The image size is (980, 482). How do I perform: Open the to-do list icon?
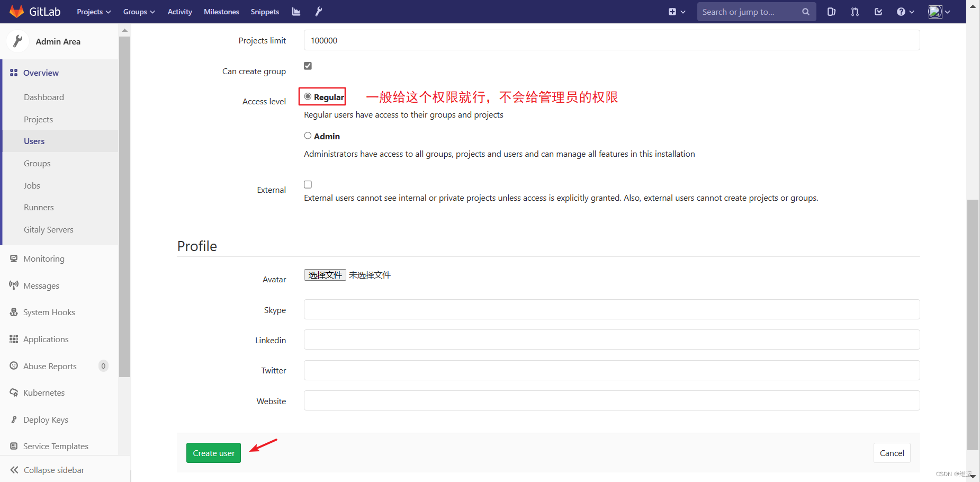point(878,12)
